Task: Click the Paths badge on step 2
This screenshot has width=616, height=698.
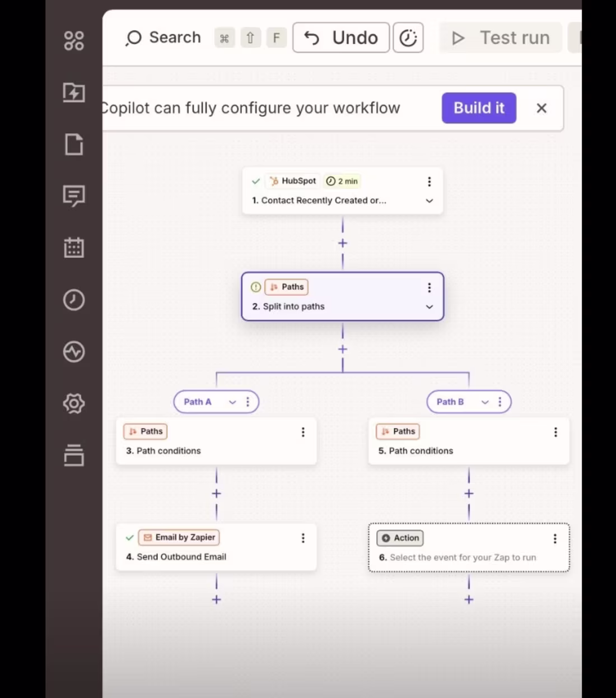Action: (x=287, y=287)
